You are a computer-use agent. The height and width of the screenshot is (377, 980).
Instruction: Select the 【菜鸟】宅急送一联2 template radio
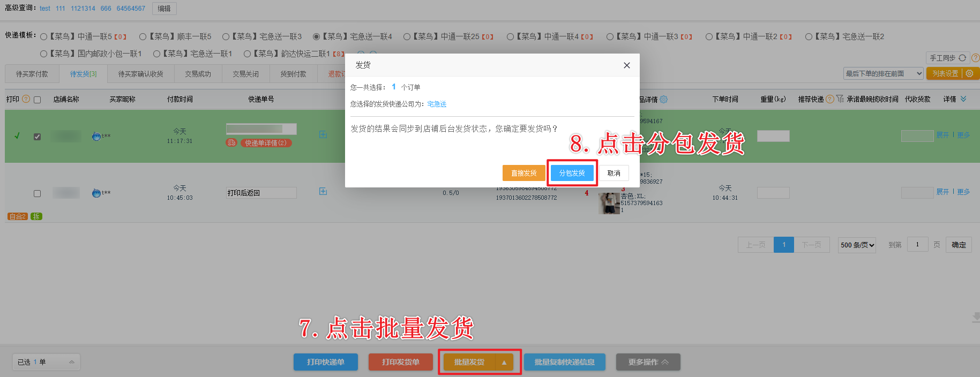click(809, 37)
